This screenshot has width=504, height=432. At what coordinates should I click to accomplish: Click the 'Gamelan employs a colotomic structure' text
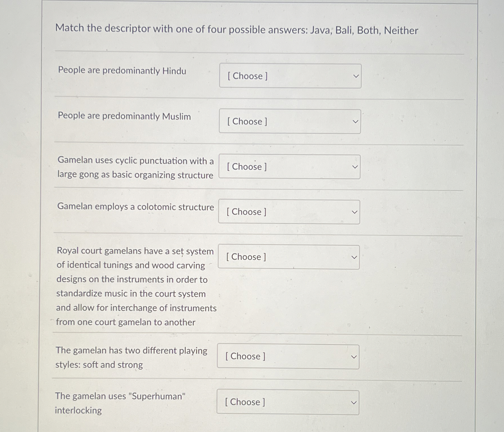135,207
